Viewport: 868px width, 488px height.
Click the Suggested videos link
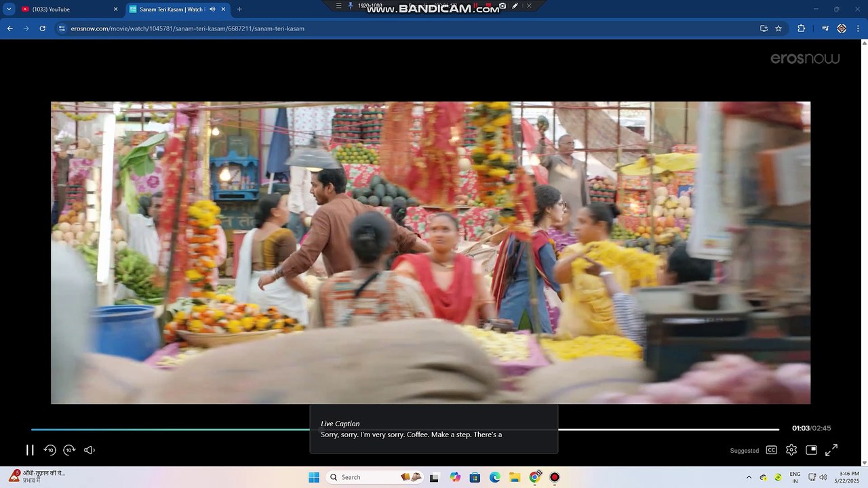(x=744, y=451)
